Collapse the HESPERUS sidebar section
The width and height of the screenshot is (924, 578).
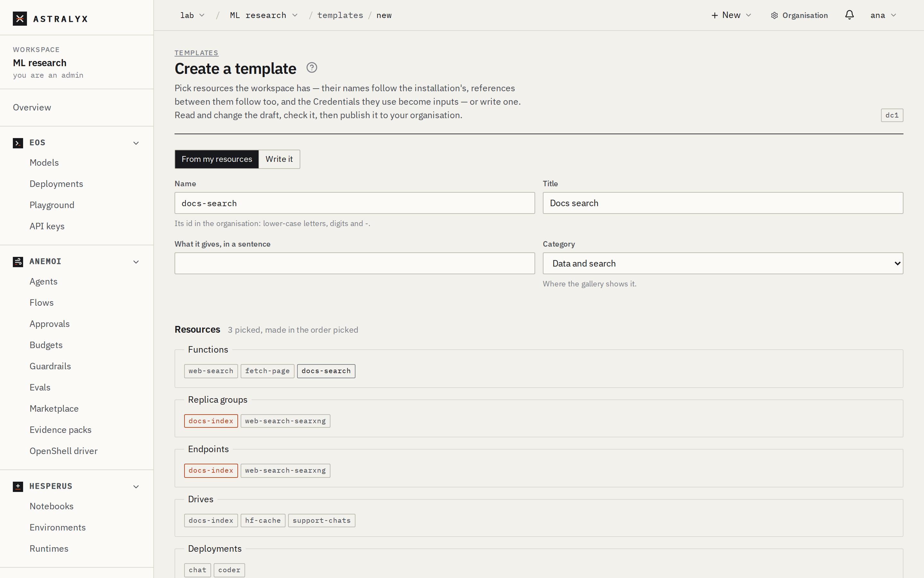tap(136, 486)
